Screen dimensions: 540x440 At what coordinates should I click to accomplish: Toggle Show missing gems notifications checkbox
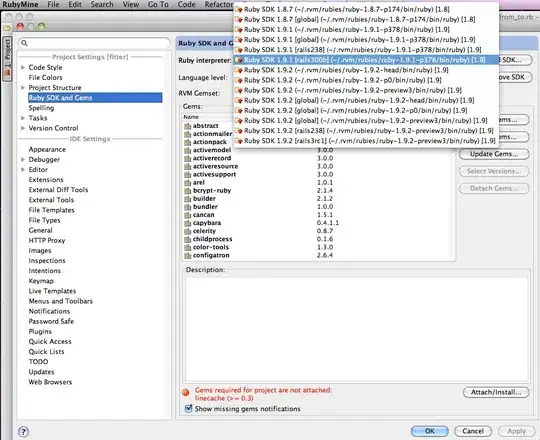188,408
